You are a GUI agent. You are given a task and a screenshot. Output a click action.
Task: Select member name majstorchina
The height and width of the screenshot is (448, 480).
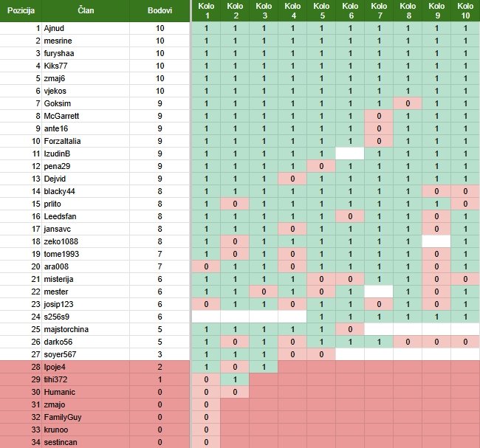pyautogui.click(x=68, y=329)
